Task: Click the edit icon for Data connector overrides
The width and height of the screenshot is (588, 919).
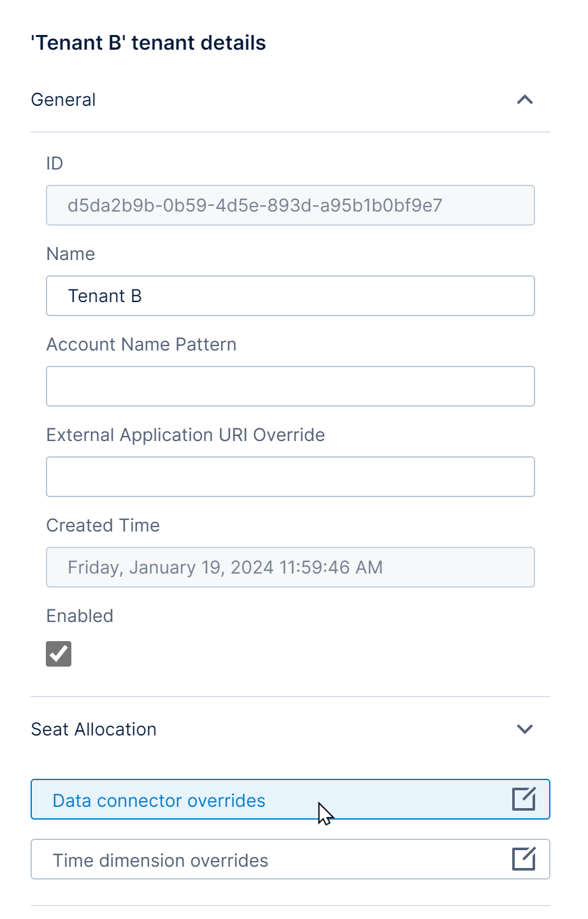Action: point(524,799)
